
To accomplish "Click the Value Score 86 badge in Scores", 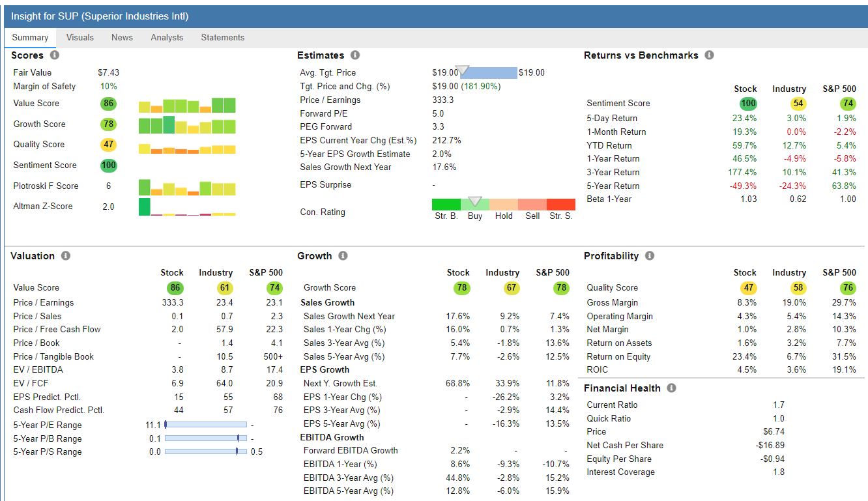I will [x=108, y=104].
